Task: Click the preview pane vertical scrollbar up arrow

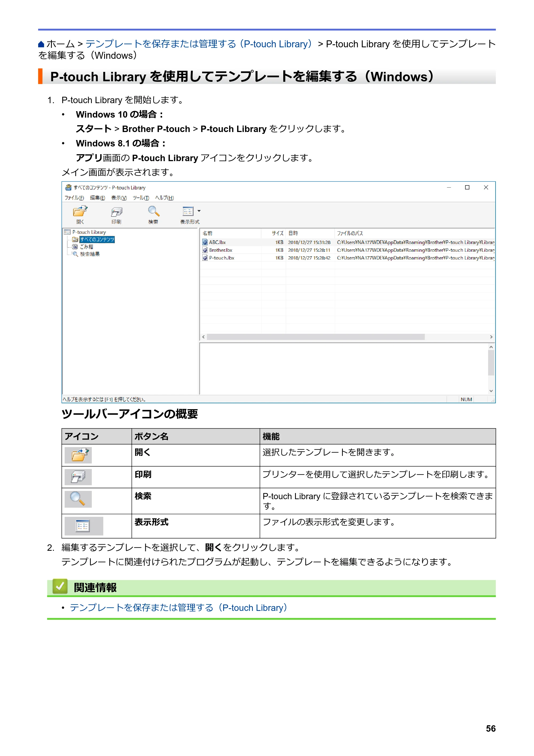Action: 491,347
